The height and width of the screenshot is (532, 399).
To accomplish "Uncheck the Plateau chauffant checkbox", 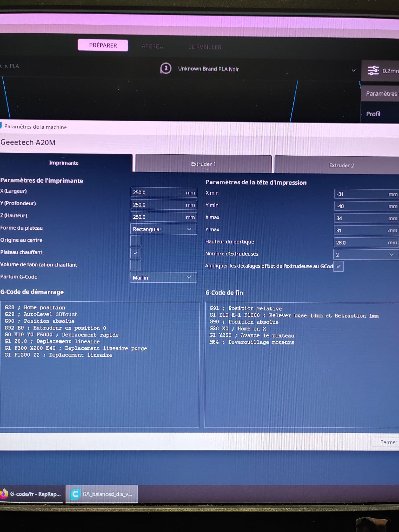I will (x=136, y=253).
